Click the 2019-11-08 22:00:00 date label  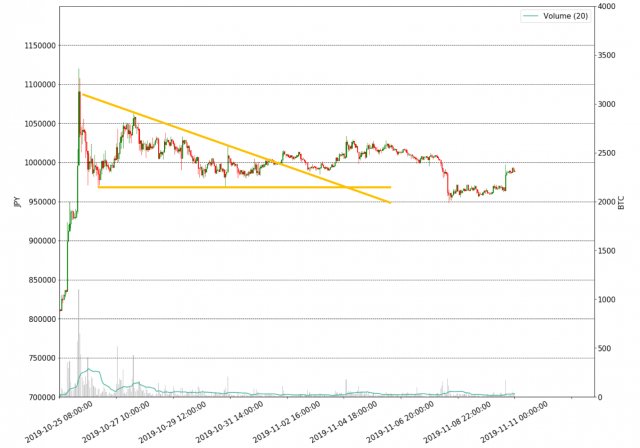[460, 422]
